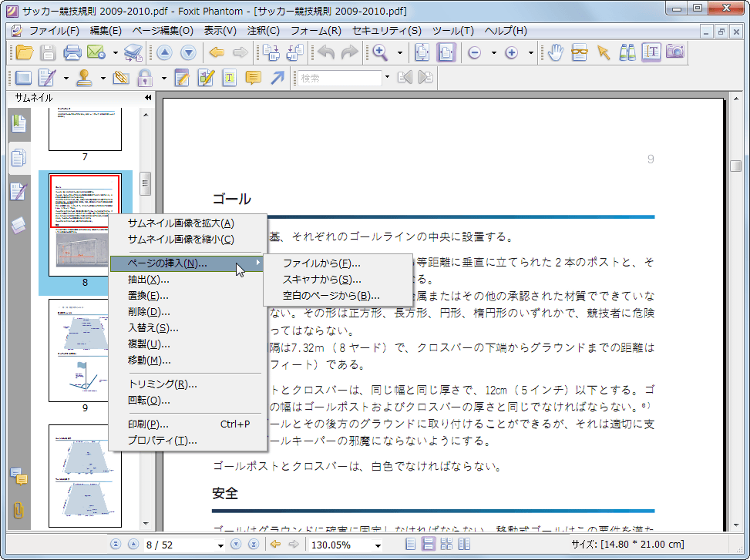
Task: Open the セキュリティ(S) menu
Action: [386, 31]
